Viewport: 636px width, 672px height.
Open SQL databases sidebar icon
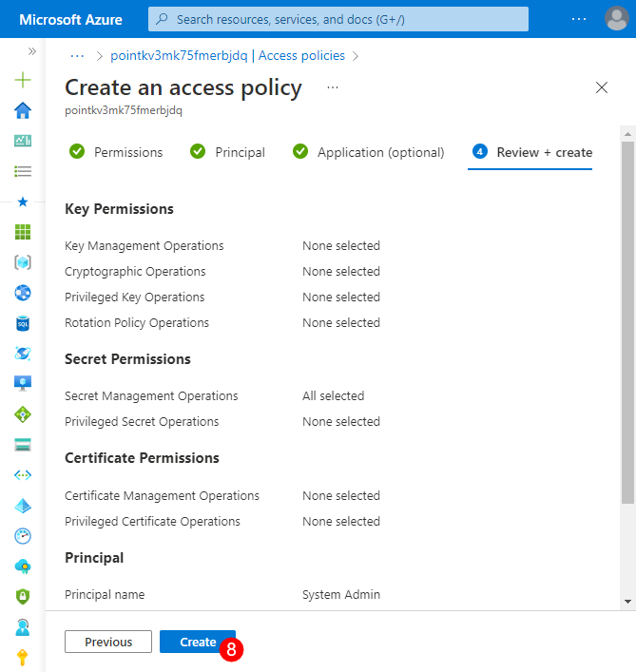click(23, 323)
